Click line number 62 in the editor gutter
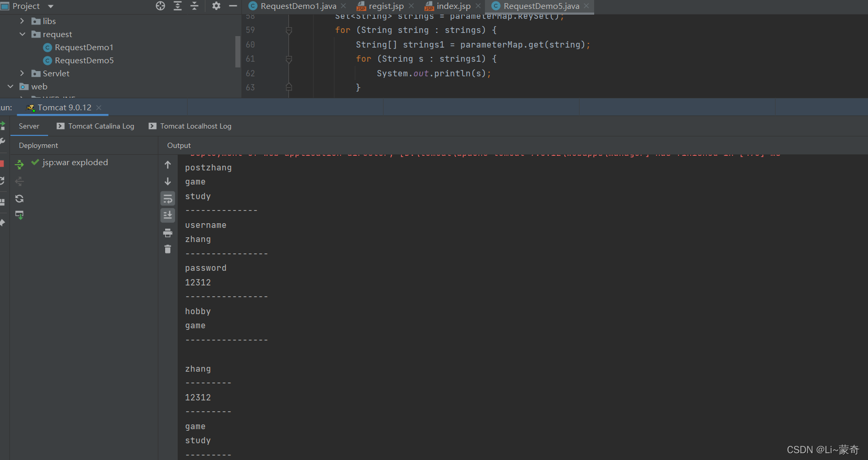Screen dimensions: 868x460 tap(250, 74)
